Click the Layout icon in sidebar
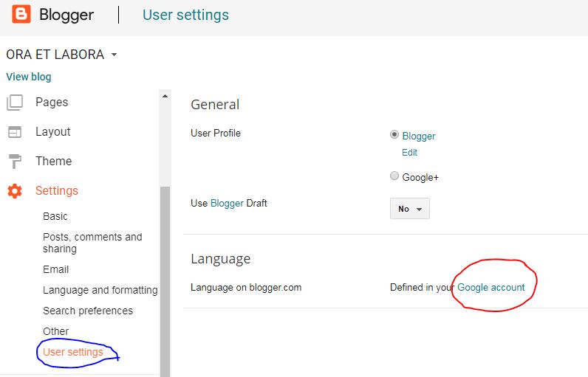Screen dimensions: 588x377 pyautogui.click(x=15, y=132)
